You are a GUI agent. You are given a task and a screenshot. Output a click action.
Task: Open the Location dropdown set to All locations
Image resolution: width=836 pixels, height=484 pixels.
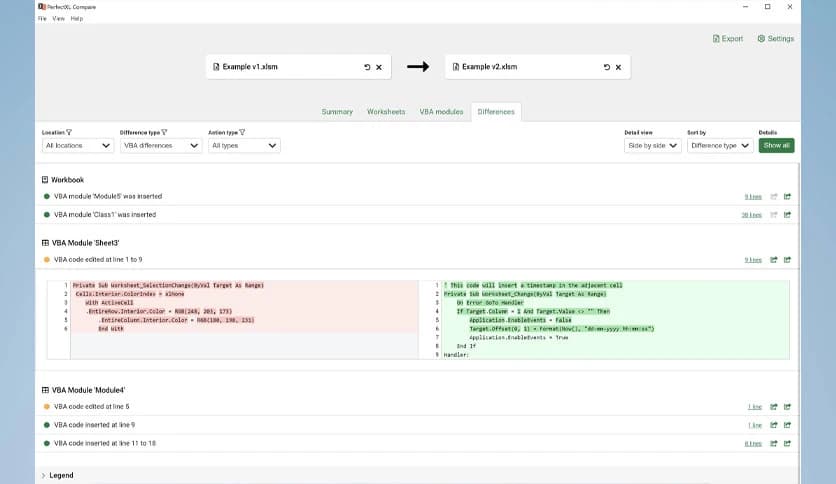pos(78,146)
